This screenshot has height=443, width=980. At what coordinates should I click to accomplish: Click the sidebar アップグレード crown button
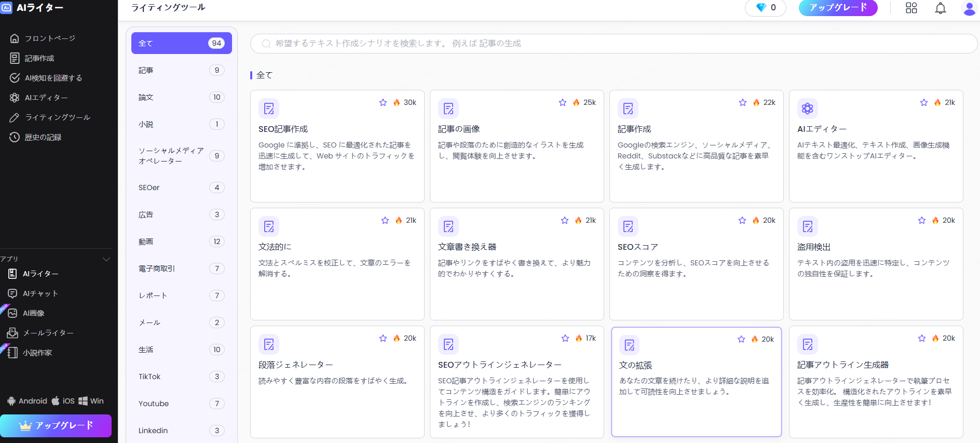[56, 426]
